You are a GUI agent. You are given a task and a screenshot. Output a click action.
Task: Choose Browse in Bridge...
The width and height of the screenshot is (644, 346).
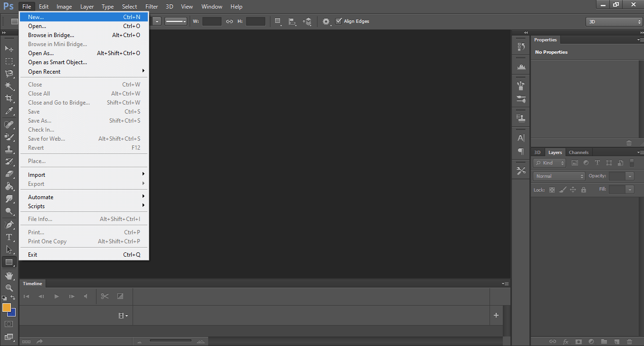[84, 35]
